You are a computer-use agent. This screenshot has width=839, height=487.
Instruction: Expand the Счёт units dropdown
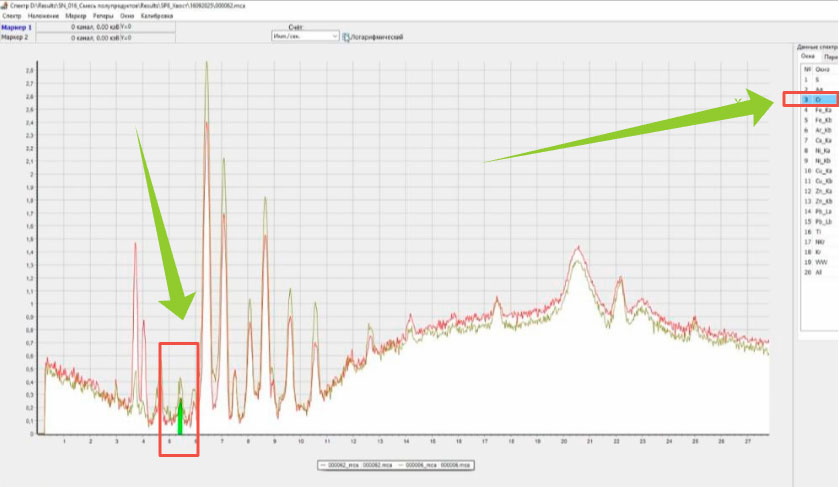(x=334, y=35)
